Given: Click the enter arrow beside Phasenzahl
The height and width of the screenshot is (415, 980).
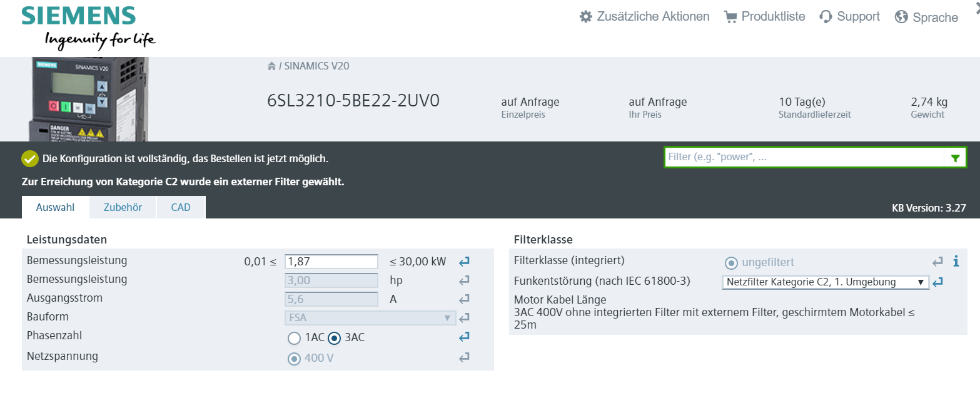Looking at the screenshot, I should 464,337.
